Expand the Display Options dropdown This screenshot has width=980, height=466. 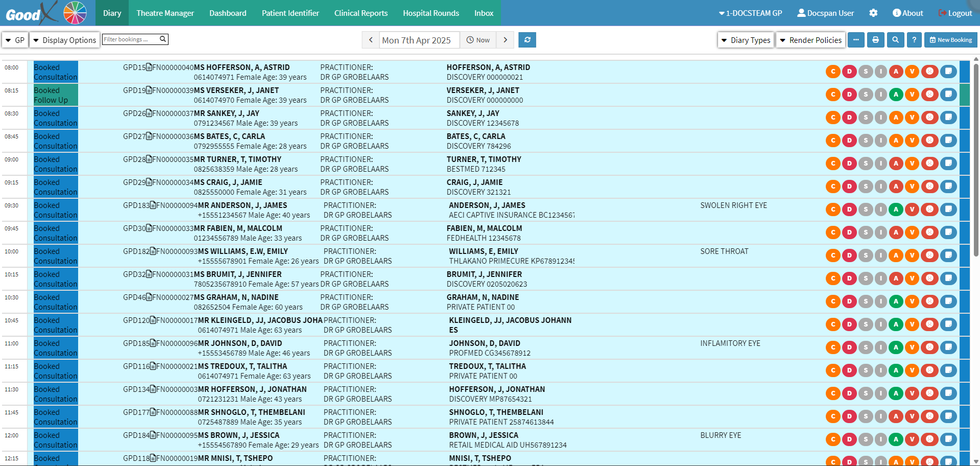pos(64,40)
